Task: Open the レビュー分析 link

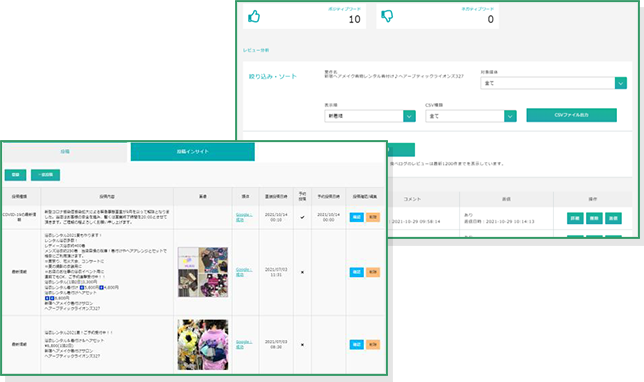Action: click(x=256, y=50)
